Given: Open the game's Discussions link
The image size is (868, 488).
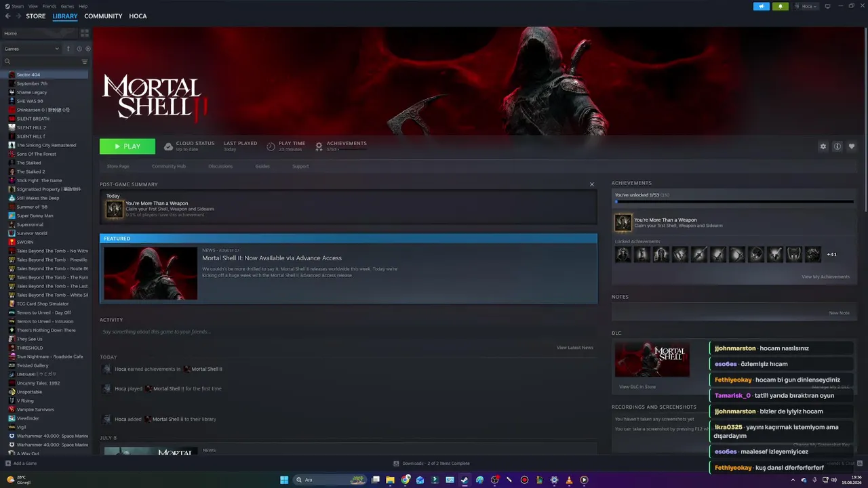Looking at the screenshot, I should [x=220, y=166].
